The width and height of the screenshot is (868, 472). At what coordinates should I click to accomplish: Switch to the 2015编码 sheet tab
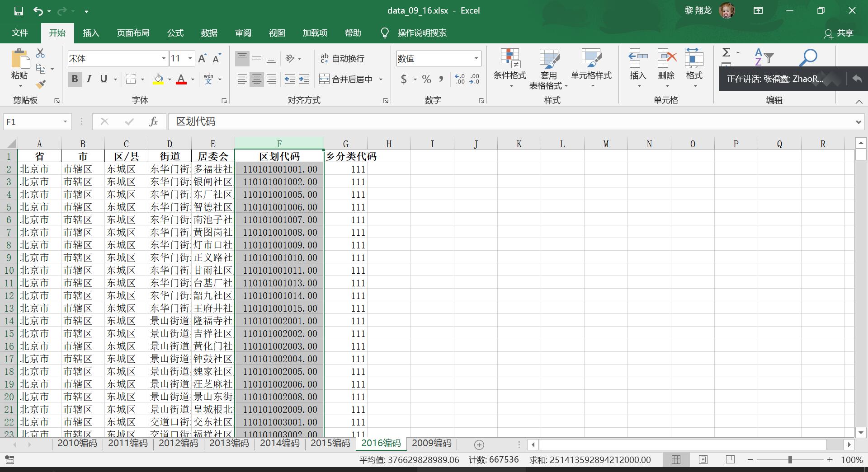[330, 443]
